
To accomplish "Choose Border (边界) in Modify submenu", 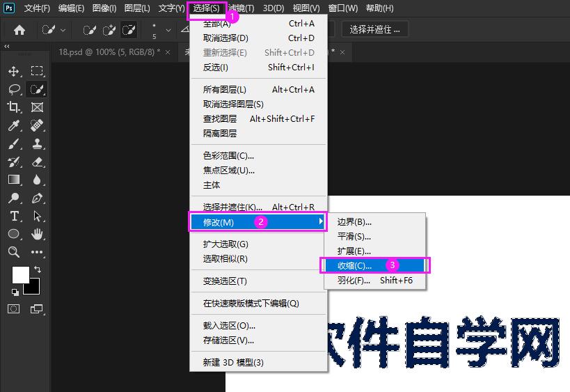I will (x=375, y=222).
